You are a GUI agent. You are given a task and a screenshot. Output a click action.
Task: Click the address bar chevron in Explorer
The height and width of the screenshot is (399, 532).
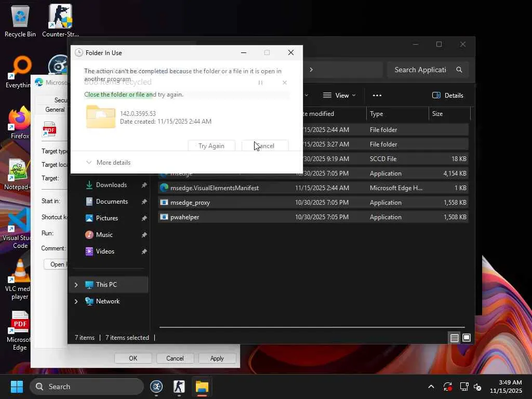[x=311, y=70]
